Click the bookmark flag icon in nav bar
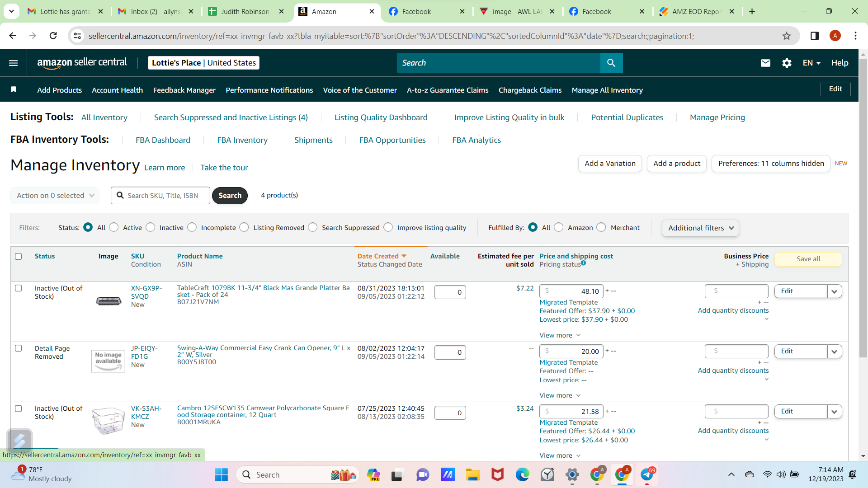The image size is (868, 488). coord(14,89)
